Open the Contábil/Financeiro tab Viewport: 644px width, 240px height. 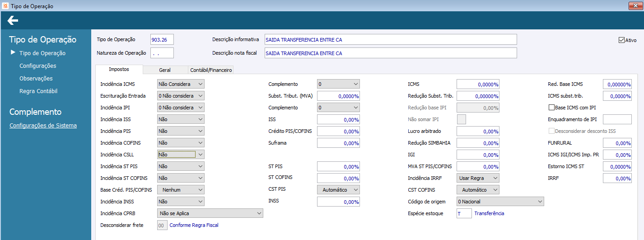click(x=211, y=70)
